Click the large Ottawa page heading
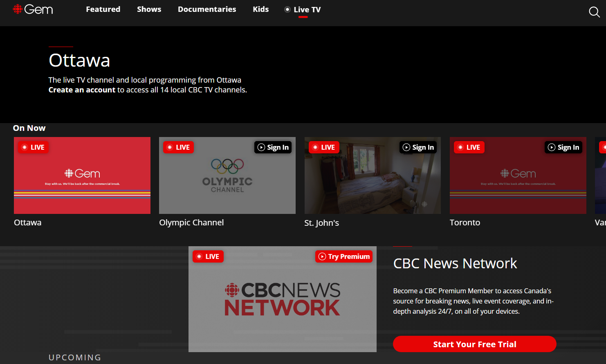This screenshot has height=364, width=606. (79, 61)
